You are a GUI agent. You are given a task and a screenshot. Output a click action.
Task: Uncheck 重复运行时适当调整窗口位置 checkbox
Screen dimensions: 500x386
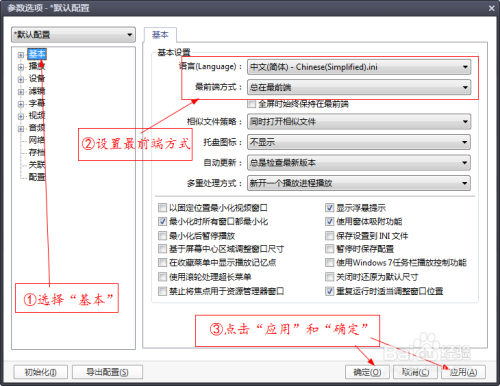329,291
